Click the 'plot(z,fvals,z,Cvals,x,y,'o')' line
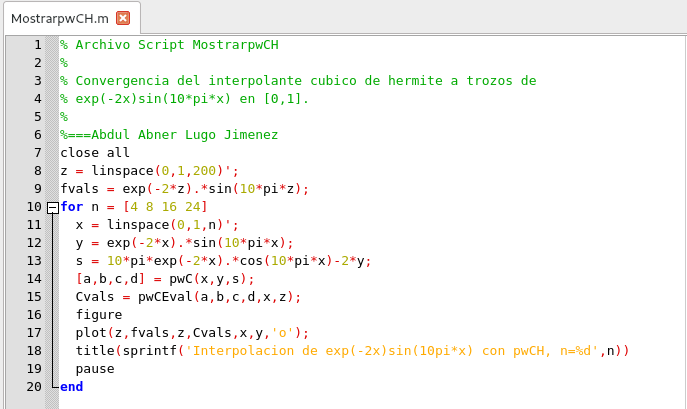This screenshot has height=409, width=687. click(x=192, y=332)
